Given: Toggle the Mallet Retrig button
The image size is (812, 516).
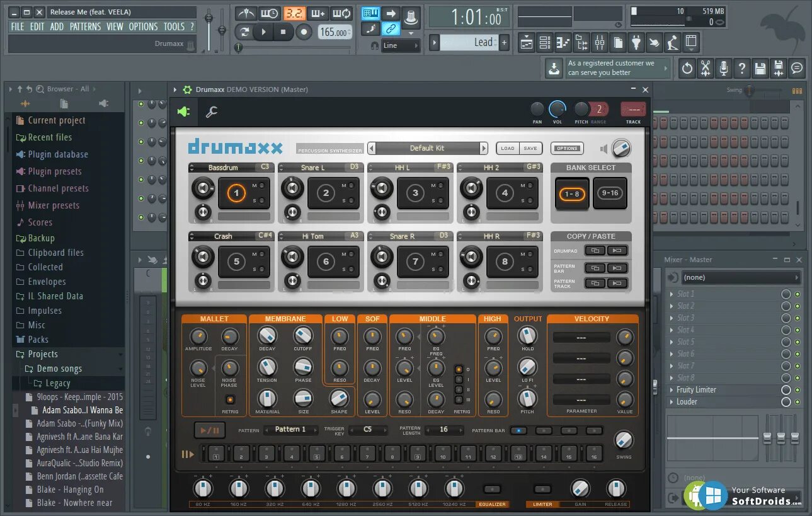Looking at the screenshot, I should tap(230, 399).
